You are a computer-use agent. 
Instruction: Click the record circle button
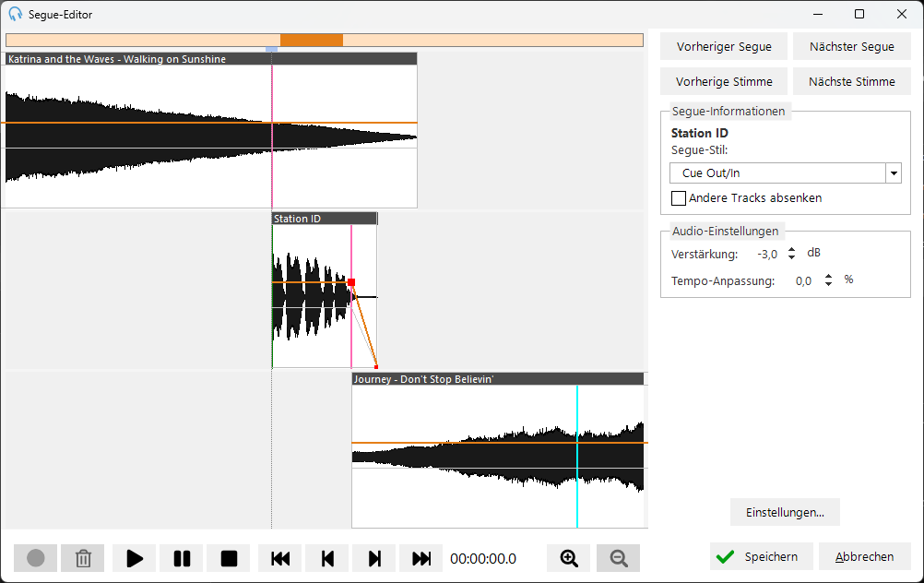click(35, 558)
